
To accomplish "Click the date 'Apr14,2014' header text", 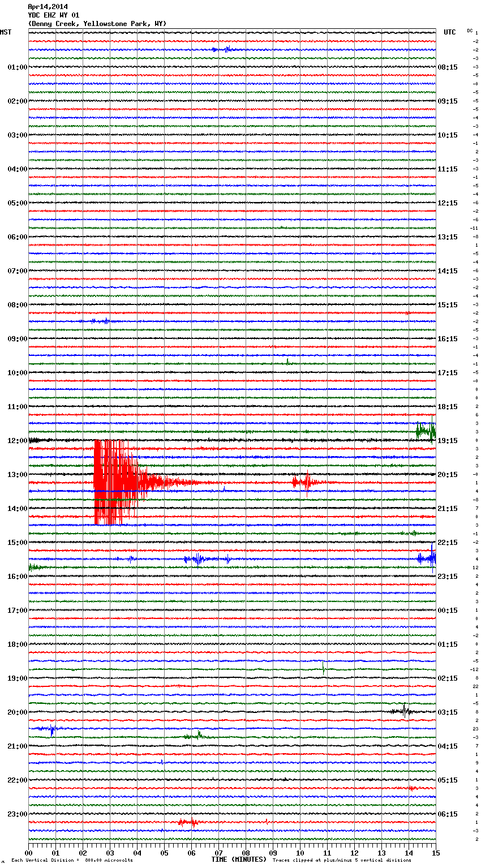I will coord(48,7).
